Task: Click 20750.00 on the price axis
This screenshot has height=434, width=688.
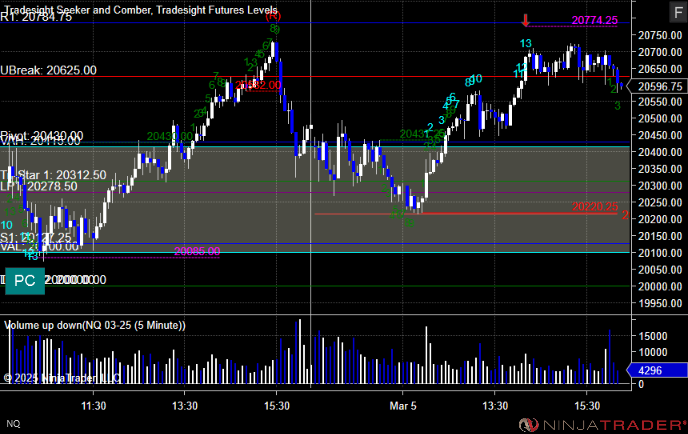Action: coord(660,36)
